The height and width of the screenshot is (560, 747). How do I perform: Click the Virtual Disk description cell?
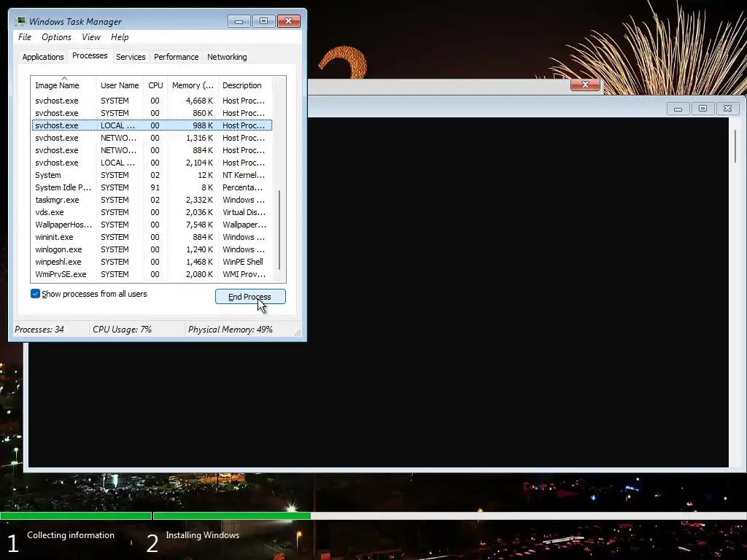[244, 212]
